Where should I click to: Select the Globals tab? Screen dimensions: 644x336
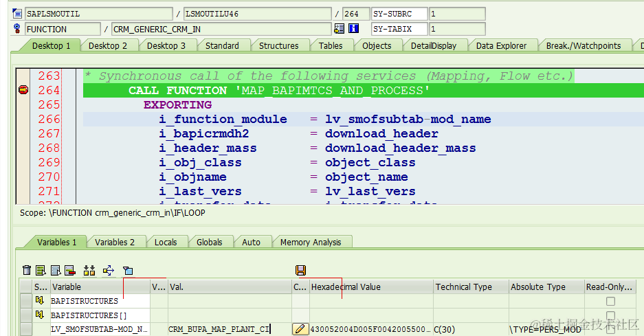coord(209,243)
